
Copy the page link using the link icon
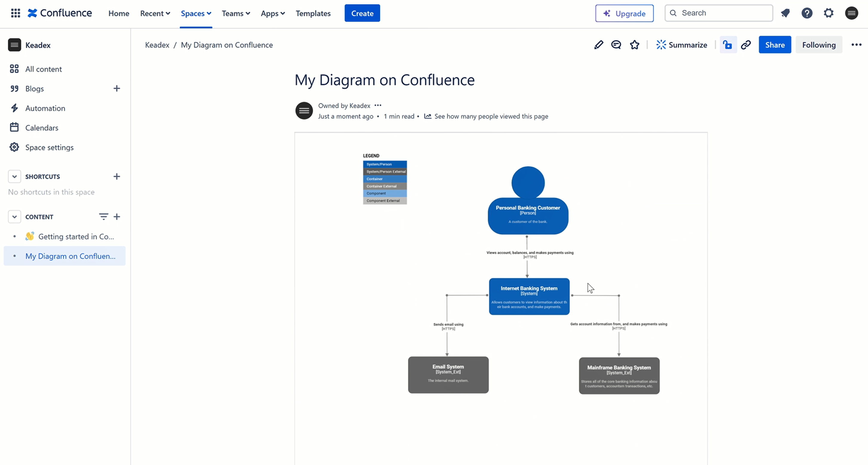pyautogui.click(x=746, y=44)
